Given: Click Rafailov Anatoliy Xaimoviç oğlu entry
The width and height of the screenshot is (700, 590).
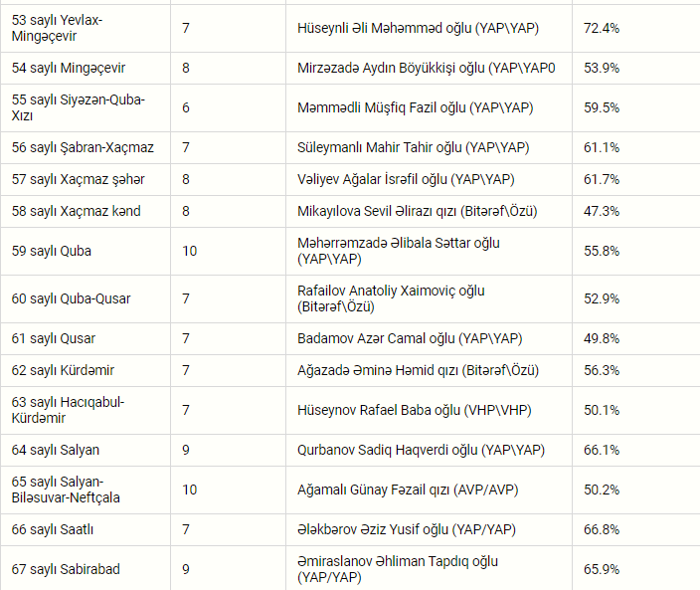Looking at the screenshot, I should pyautogui.click(x=391, y=298).
